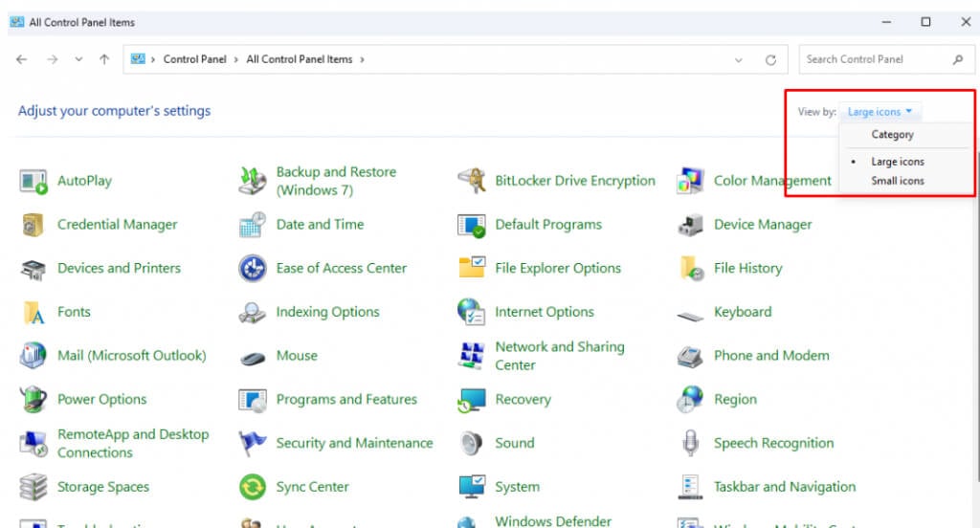Select Large icons in View by menu
The width and height of the screenshot is (980, 528).
(x=898, y=162)
